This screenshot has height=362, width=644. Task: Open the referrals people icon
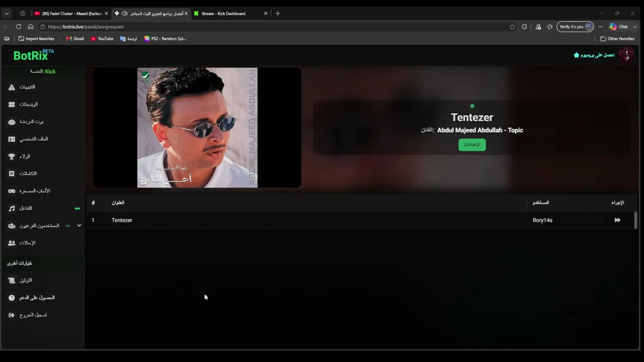coord(12,243)
